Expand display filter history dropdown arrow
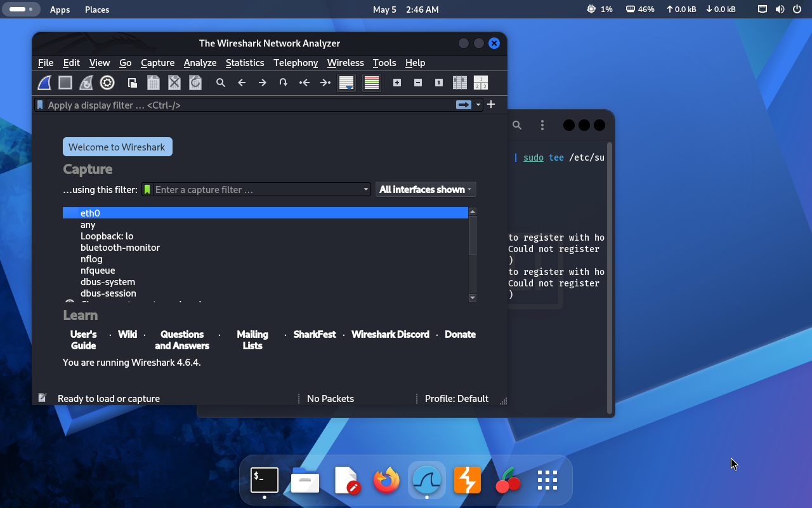This screenshot has width=812, height=508. tap(478, 105)
